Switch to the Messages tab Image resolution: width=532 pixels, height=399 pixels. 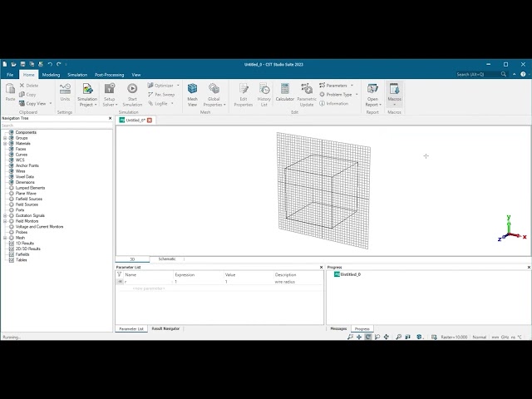coord(338,329)
